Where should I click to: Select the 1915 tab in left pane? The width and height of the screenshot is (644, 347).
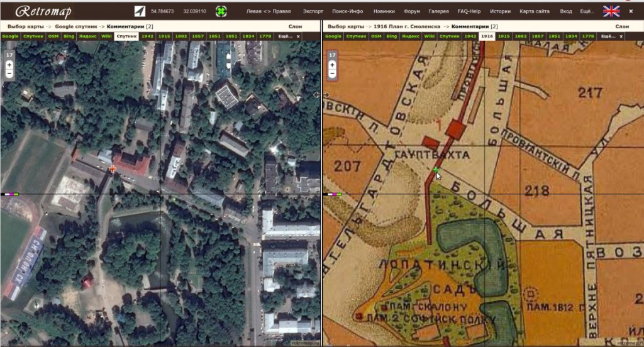[164, 36]
